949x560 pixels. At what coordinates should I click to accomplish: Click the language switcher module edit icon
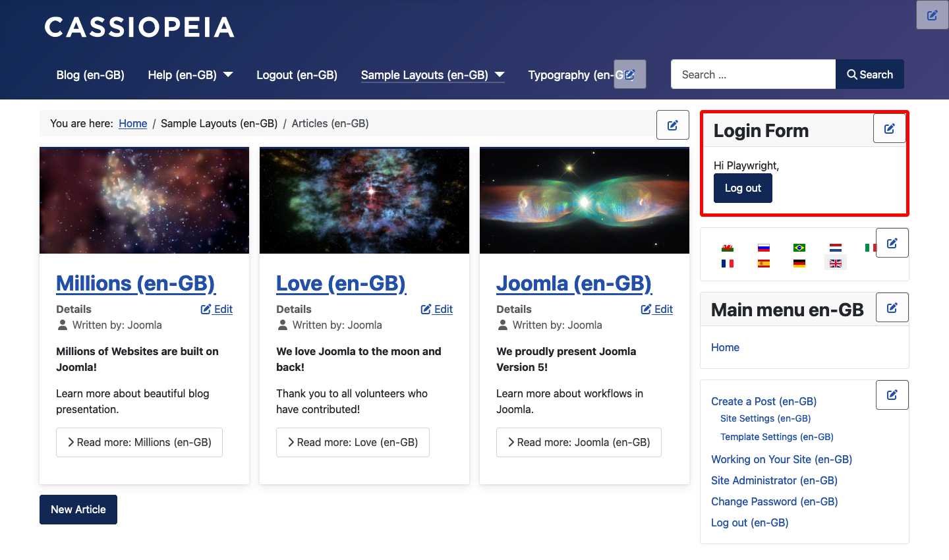(x=892, y=242)
